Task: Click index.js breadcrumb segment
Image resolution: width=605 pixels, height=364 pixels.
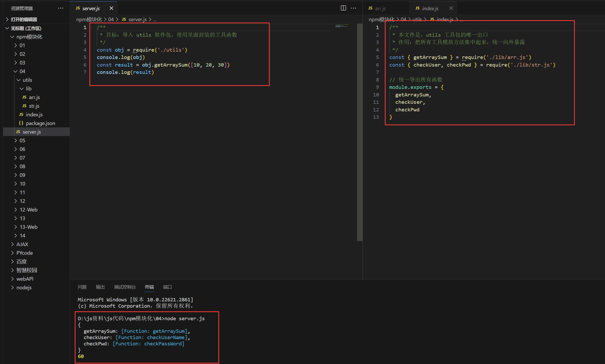Action: coord(442,19)
